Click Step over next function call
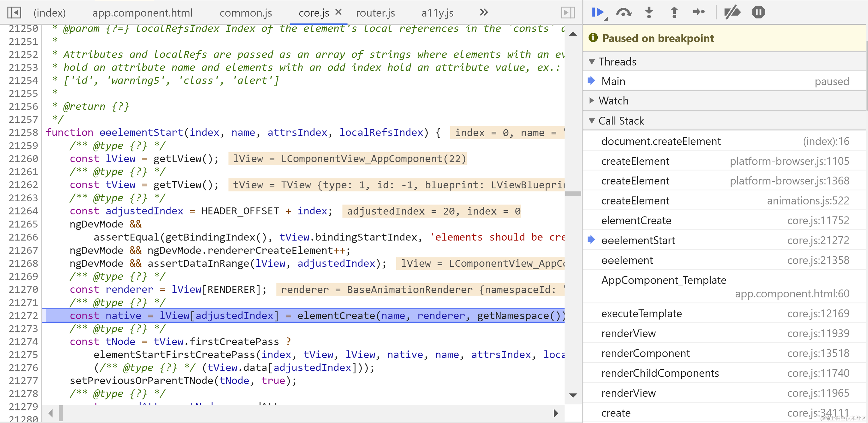868x423 pixels. point(623,12)
